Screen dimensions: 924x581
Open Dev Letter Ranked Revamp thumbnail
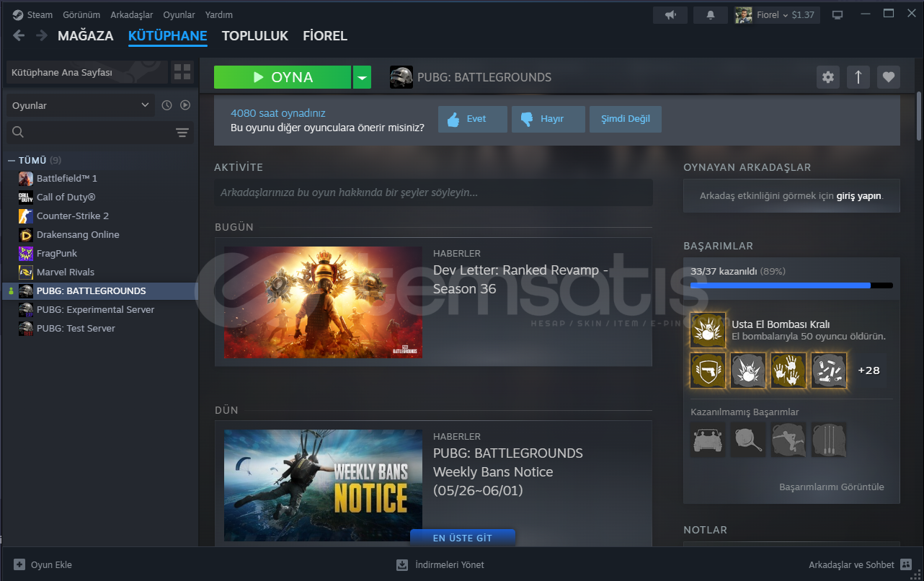(323, 302)
